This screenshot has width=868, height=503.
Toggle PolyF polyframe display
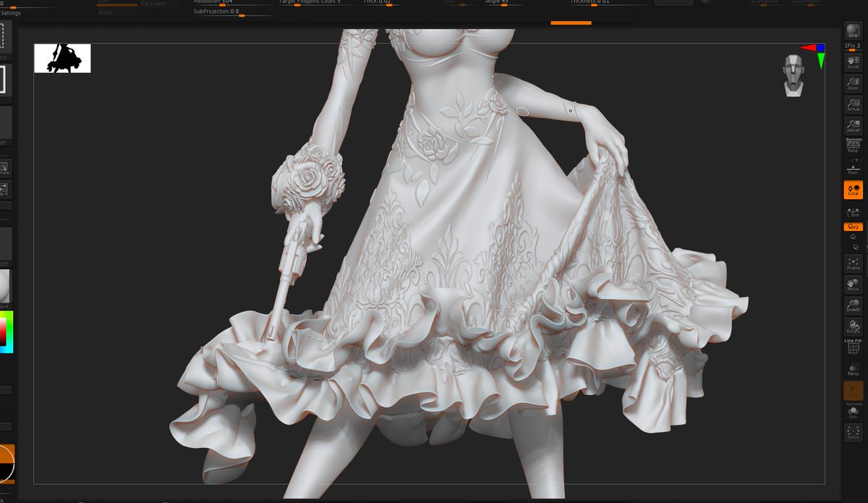[853, 347]
